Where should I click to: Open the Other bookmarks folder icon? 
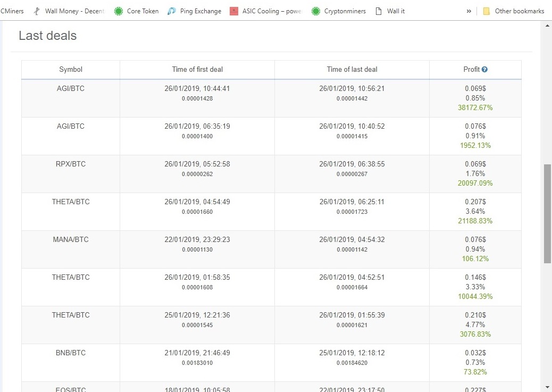point(487,11)
